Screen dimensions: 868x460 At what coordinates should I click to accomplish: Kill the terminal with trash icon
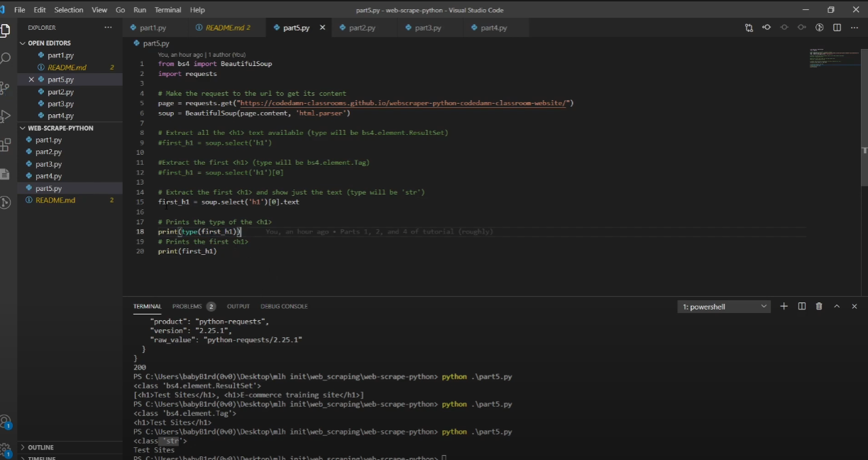click(820, 306)
